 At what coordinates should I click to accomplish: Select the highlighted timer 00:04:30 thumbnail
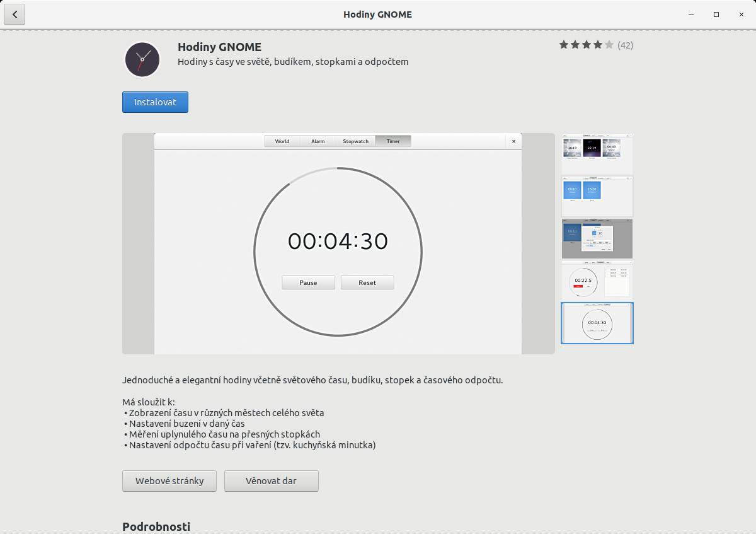tap(597, 323)
